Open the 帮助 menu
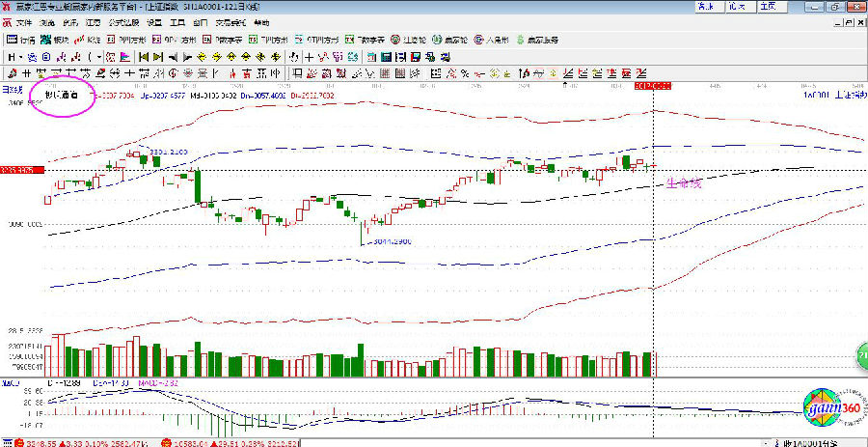868x447 pixels. coord(262,22)
